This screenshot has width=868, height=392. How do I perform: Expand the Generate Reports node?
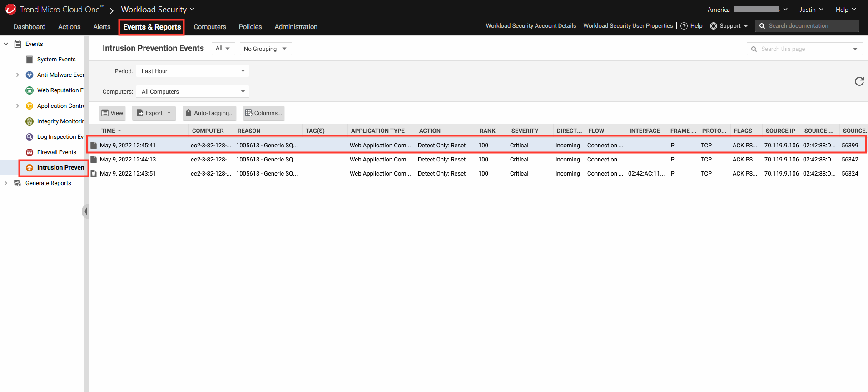tap(6, 183)
